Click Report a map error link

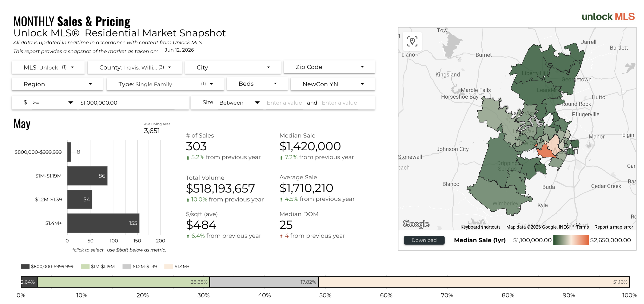click(x=613, y=227)
